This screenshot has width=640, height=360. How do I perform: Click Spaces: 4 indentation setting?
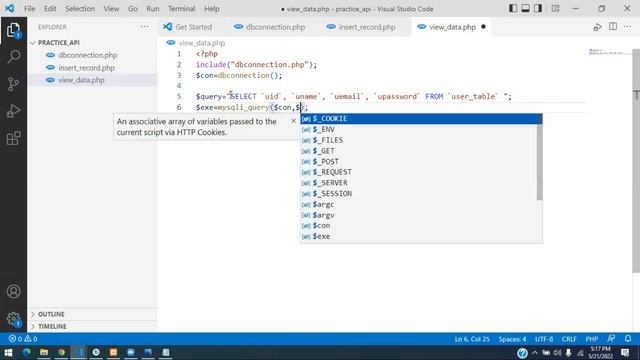(512, 339)
